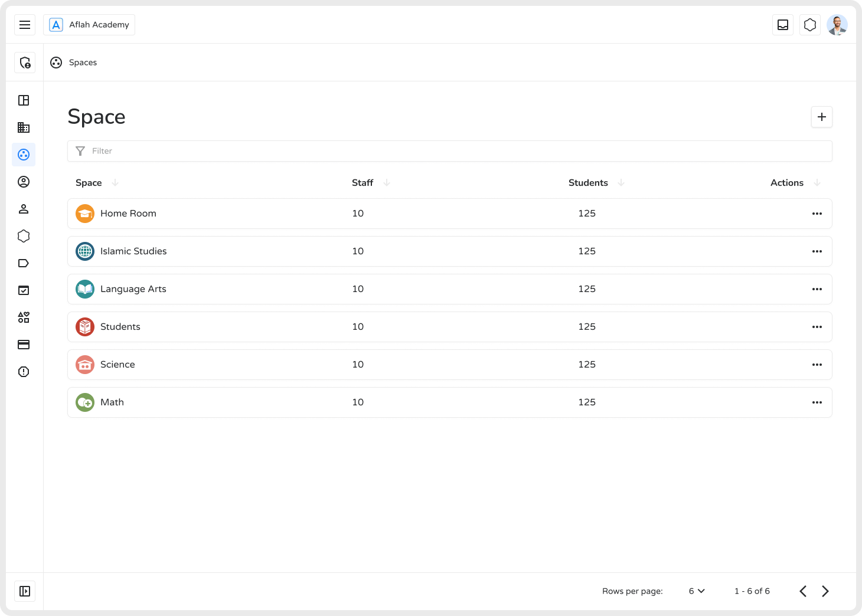Screen dimensions: 862x616
Task: Open the Dashboard panel icon
Action: 24,100
